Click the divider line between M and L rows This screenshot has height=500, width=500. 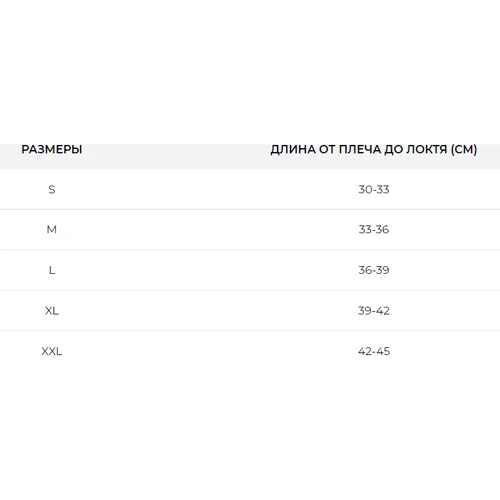coord(250,250)
